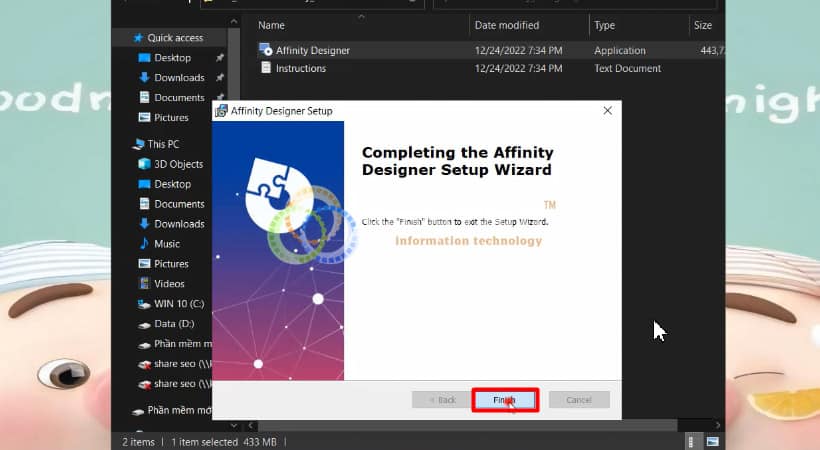Open Videos folder under This PC
The image size is (820, 450).
[x=169, y=284]
